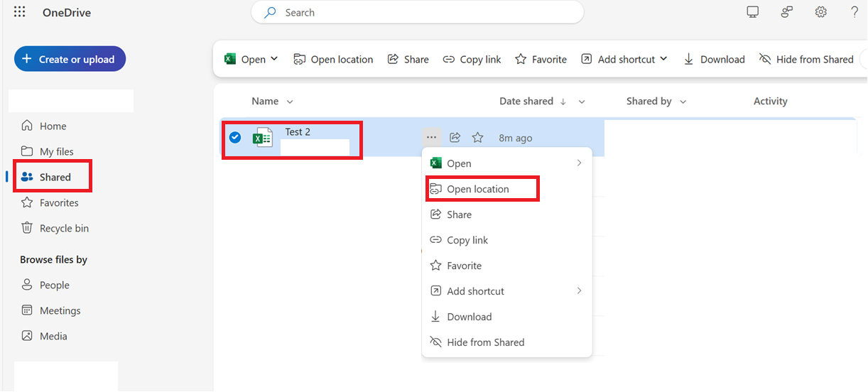The width and height of the screenshot is (868, 392).
Task: Open the Shared by column dropdown
Action: [x=683, y=102]
